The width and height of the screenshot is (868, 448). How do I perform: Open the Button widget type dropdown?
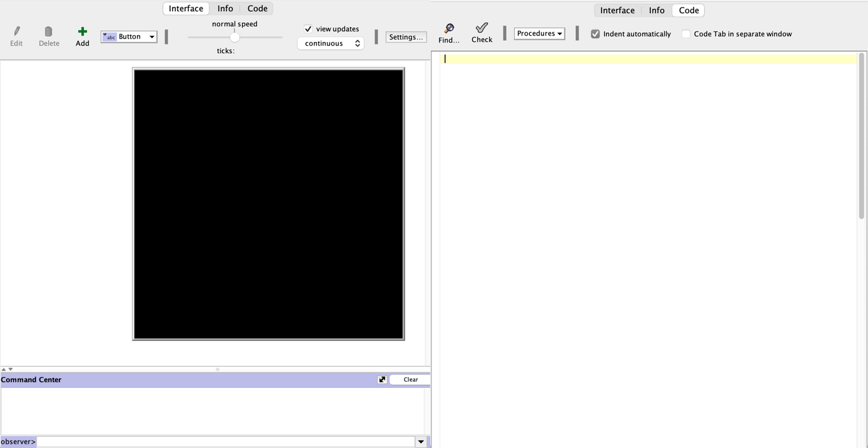pos(129,37)
